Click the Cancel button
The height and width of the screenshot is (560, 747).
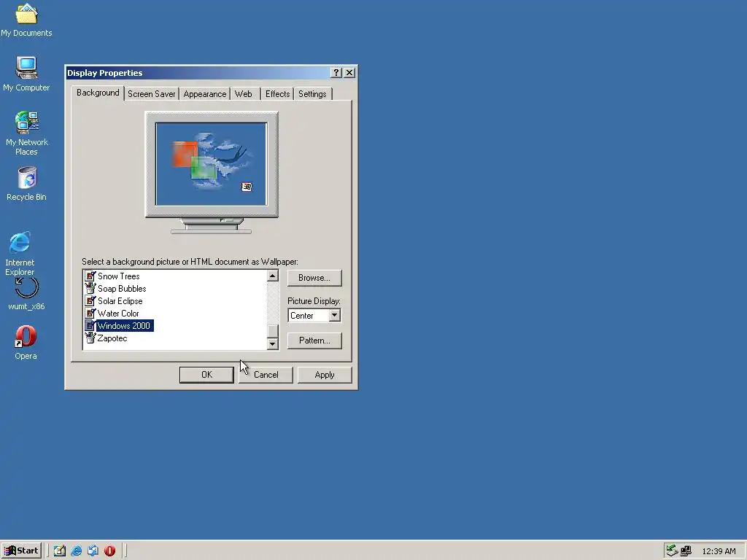click(266, 375)
